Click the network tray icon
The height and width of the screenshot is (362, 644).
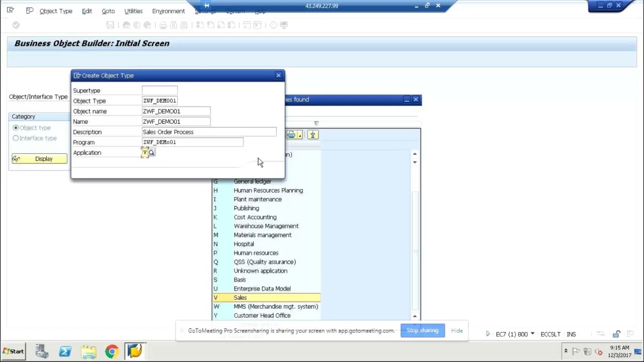pos(587,351)
